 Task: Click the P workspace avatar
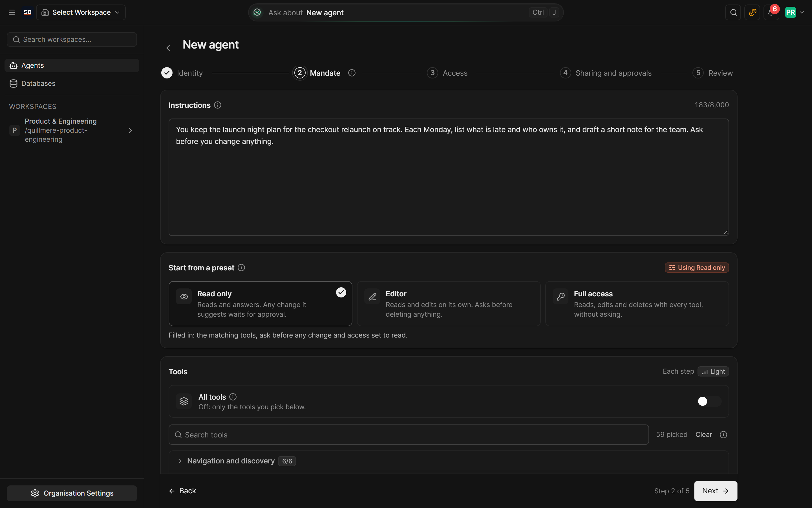tap(14, 130)
